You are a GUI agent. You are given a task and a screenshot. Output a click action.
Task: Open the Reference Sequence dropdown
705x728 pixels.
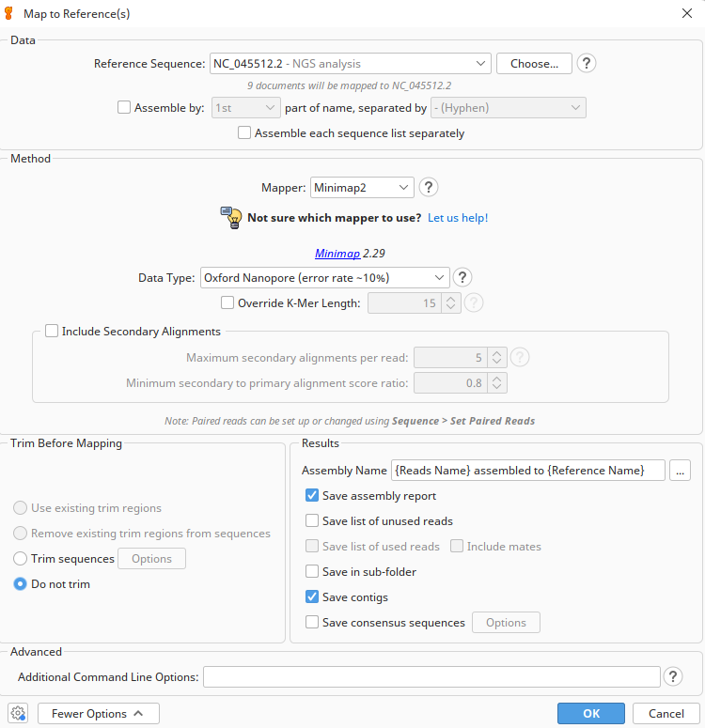(x=350, y=64)
